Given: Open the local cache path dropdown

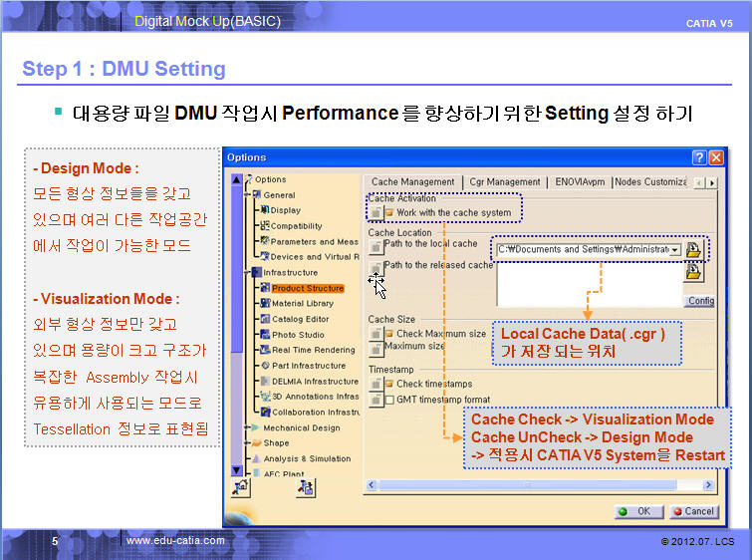Looking at the screenshot, I should 675,250.
